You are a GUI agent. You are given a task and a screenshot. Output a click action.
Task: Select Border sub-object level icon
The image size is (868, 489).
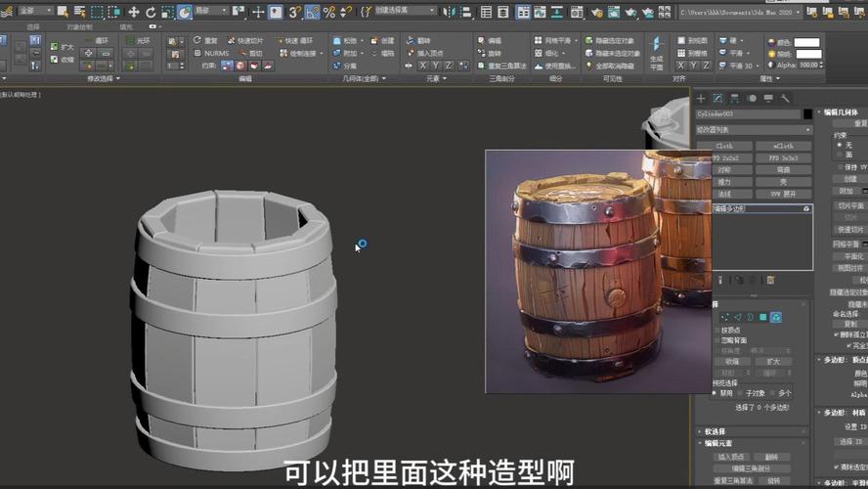(x=750, y=317)
